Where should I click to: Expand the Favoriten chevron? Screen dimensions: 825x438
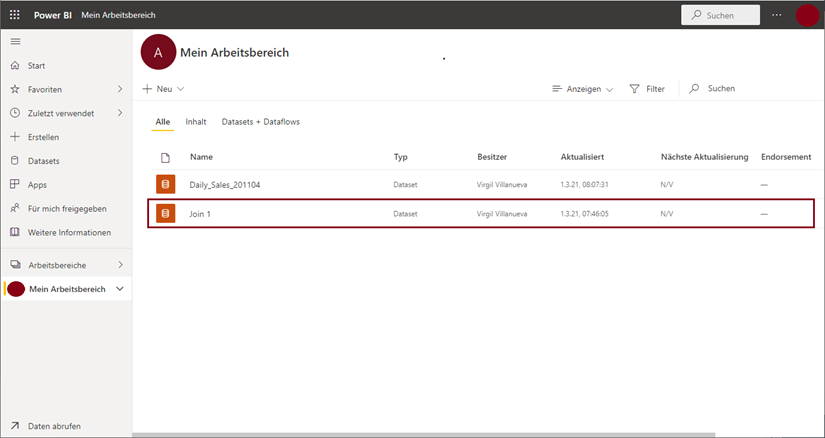click(120, 89)
